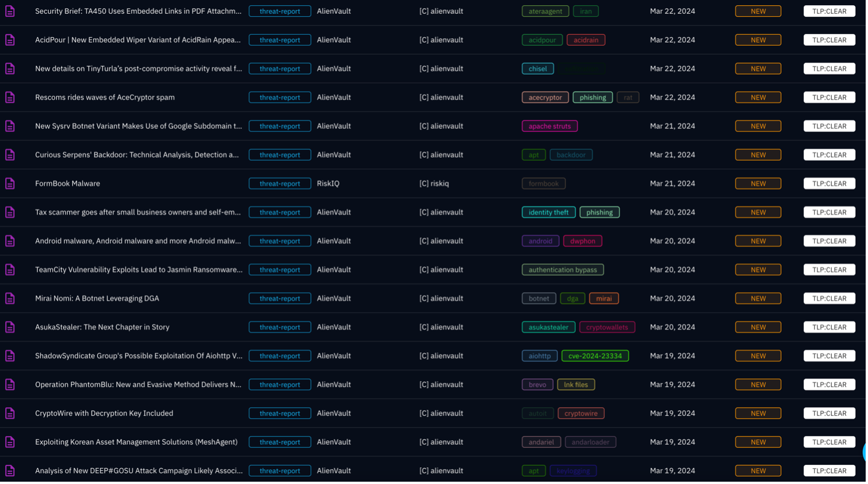Viewport: 868px width, 484px height.
Task: Click threat-report type badge on Android malware row
Action: [279, 241]
